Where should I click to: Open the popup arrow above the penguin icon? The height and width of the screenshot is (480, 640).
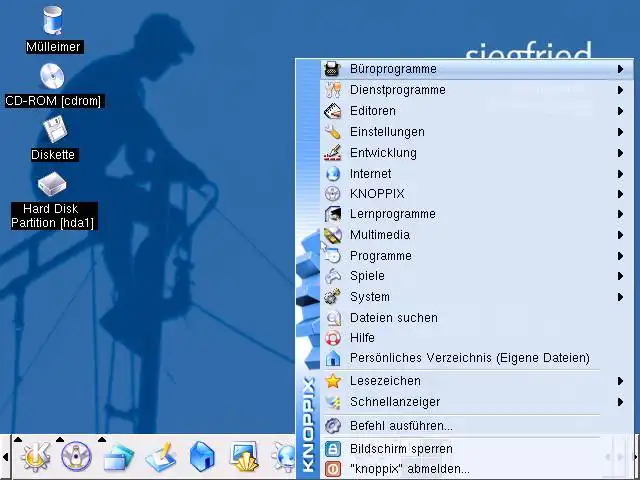(60, 439)
